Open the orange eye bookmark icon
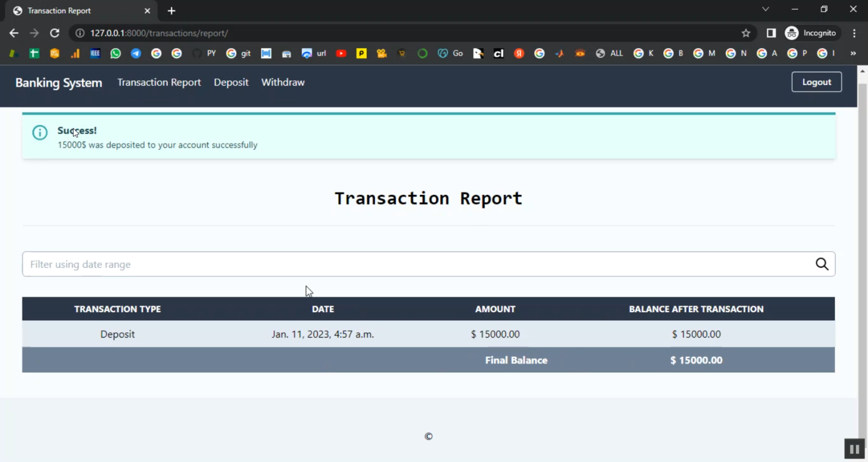Screen dimensions: 868x462 [580, 53]
